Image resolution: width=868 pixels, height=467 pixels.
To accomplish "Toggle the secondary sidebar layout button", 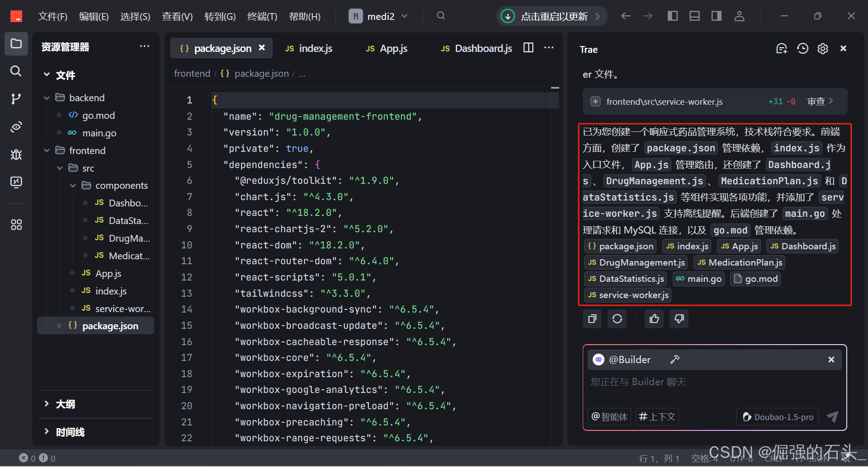I will point(717,16).
